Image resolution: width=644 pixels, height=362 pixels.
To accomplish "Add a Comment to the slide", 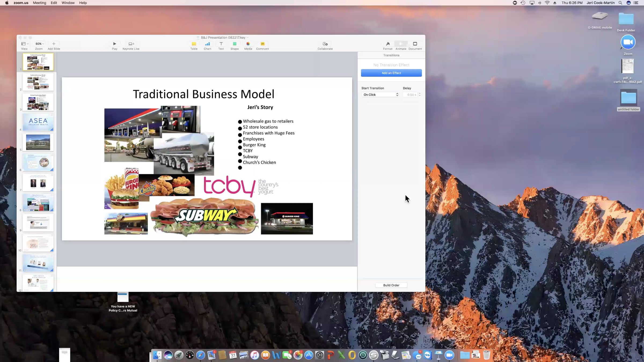I will [x=262, y=44].
